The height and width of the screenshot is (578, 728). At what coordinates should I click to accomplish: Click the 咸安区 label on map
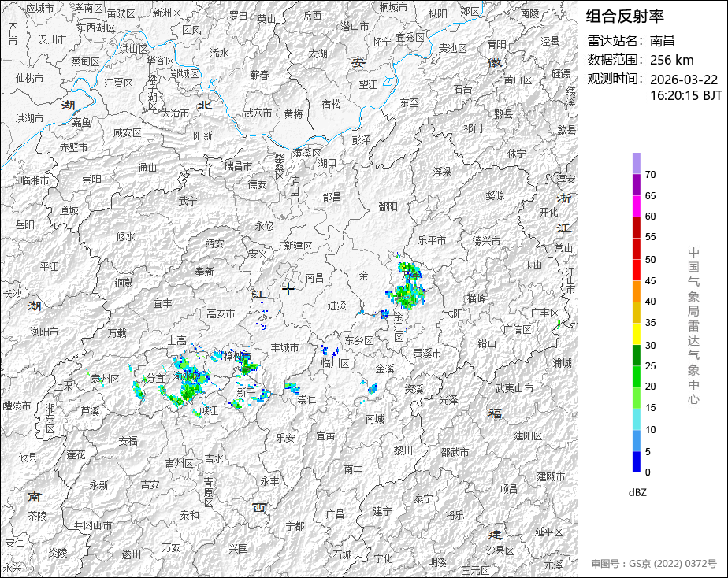pyautogui.click(x=127, y=132)
